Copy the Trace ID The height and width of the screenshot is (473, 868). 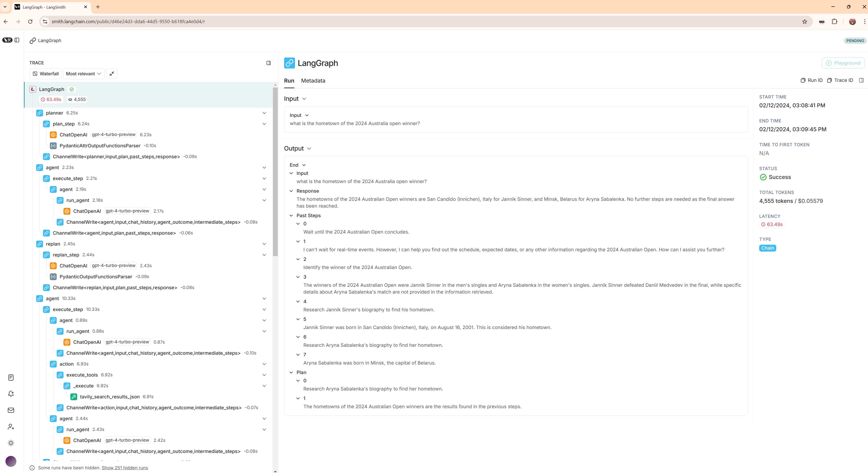tap(840, 80)
